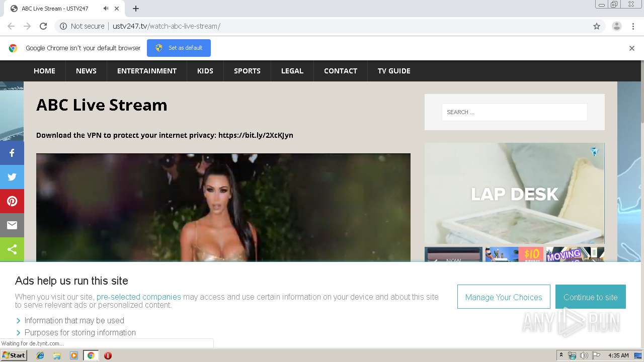This screenshot has height=362, width=644.
Task: Open the HOME menu item
Action: click(x=44, y=71)
